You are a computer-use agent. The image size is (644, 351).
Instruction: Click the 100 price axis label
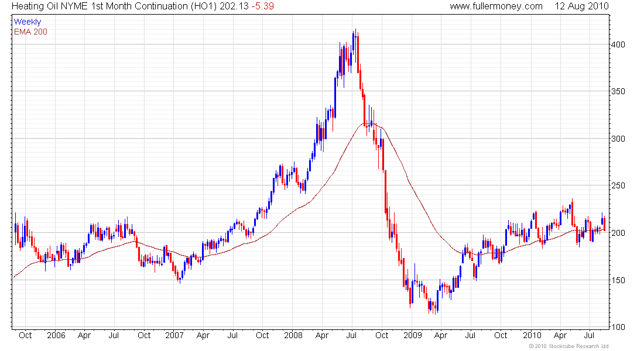point(618,327)
